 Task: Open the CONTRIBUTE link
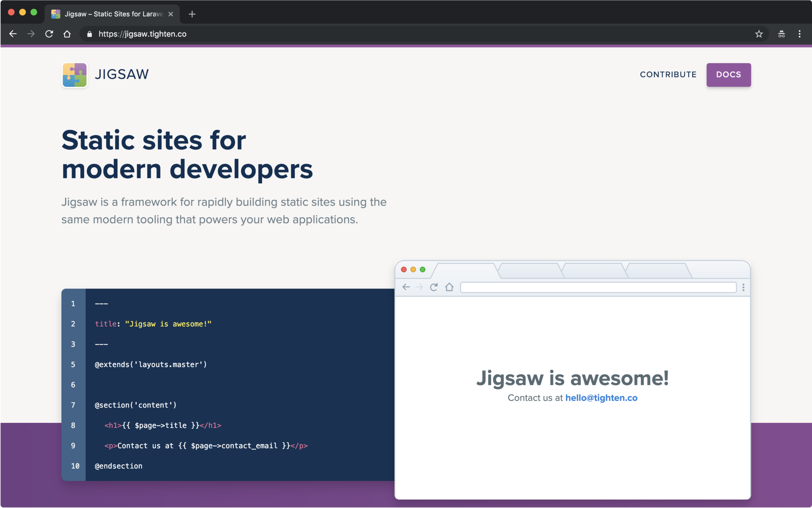(x=668, y=75)
